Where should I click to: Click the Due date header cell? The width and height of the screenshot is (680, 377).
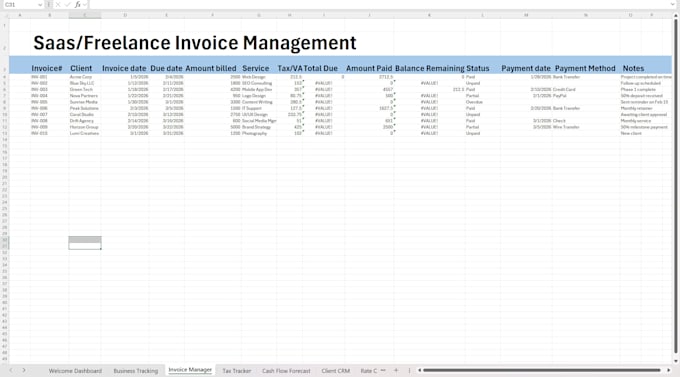coord(166,69)
